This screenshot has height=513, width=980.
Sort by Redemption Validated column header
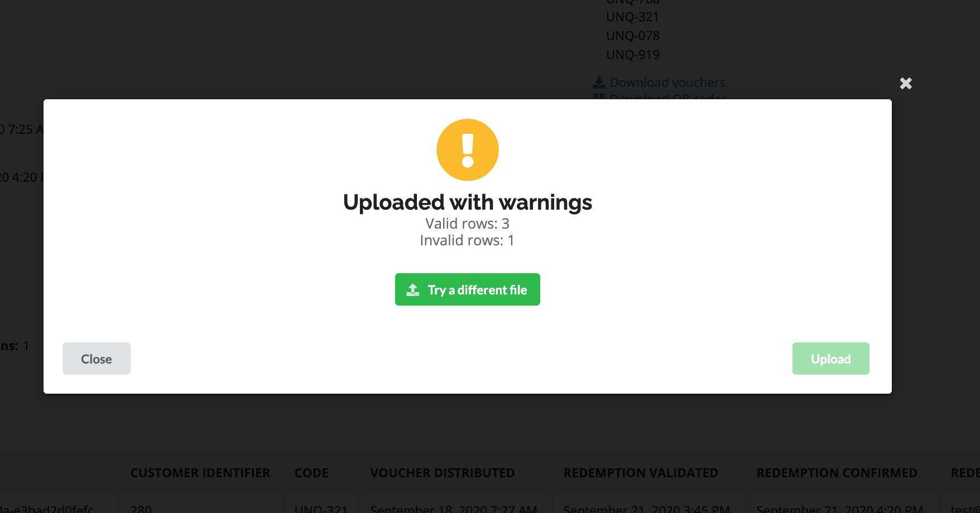(x=641, y=473)
